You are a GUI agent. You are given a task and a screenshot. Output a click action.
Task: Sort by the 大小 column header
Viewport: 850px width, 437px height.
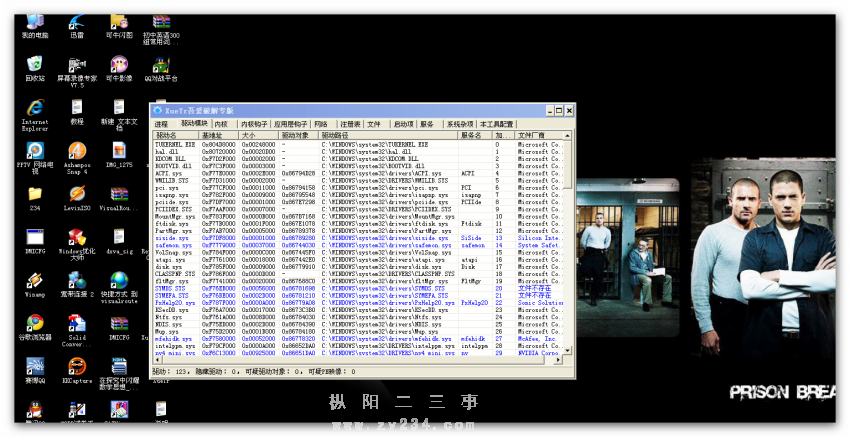coord(259,135)
